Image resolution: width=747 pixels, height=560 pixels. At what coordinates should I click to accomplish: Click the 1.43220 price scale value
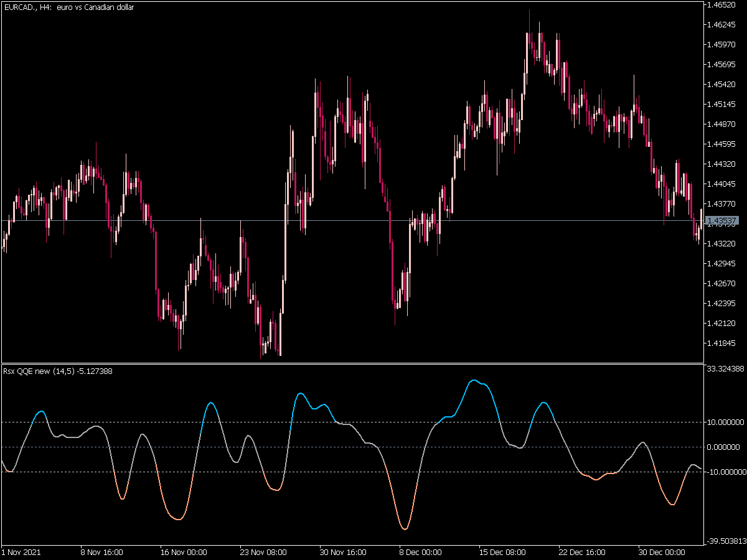tap(722, 244)
